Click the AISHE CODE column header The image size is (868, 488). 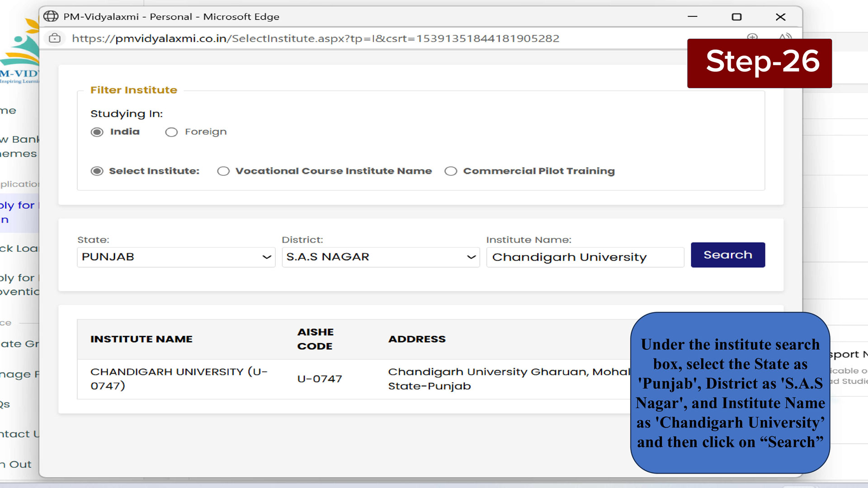pyautogui.click(x=316, y=339)
